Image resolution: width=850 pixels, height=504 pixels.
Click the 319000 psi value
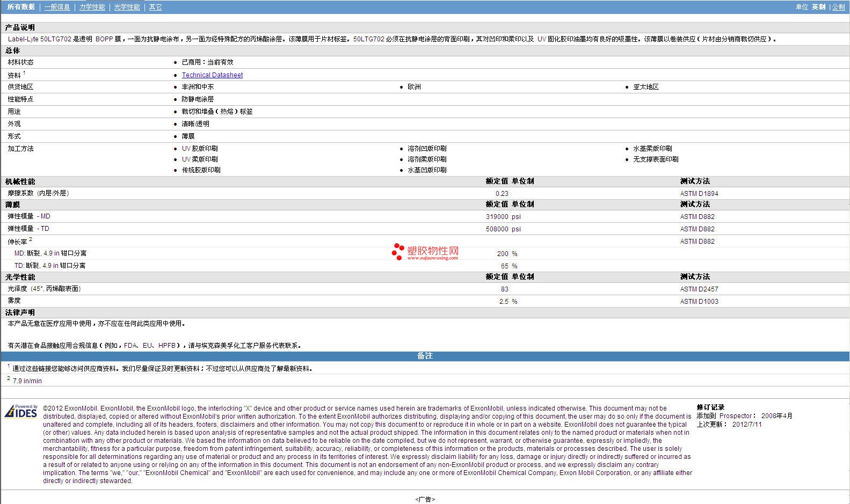[503, 217]
